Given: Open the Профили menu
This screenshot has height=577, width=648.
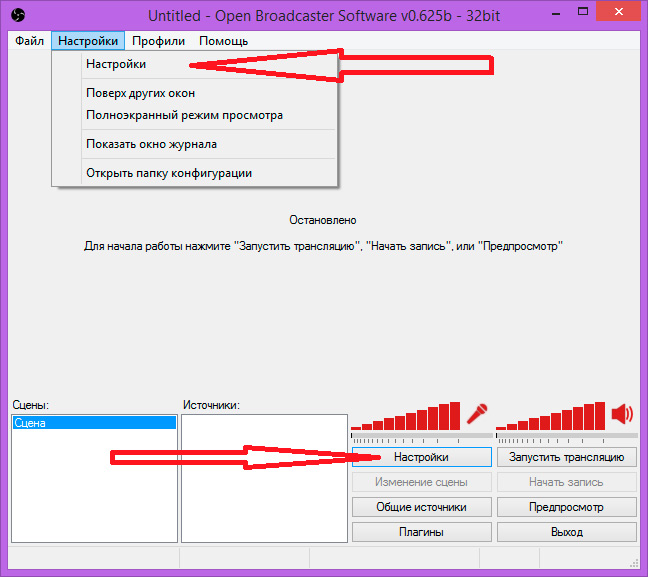Looking at the screenshot, I should [158, 41].
